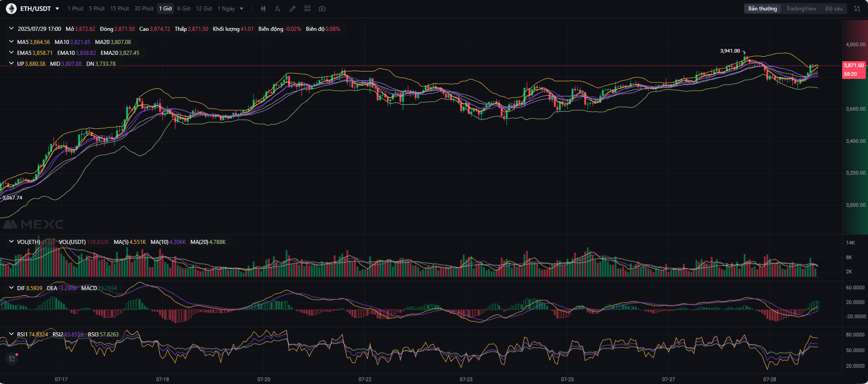This screenshot has width=868, height=384.
Task: Select the 1 Phút timeframe
Action: [x=75, y=9]
